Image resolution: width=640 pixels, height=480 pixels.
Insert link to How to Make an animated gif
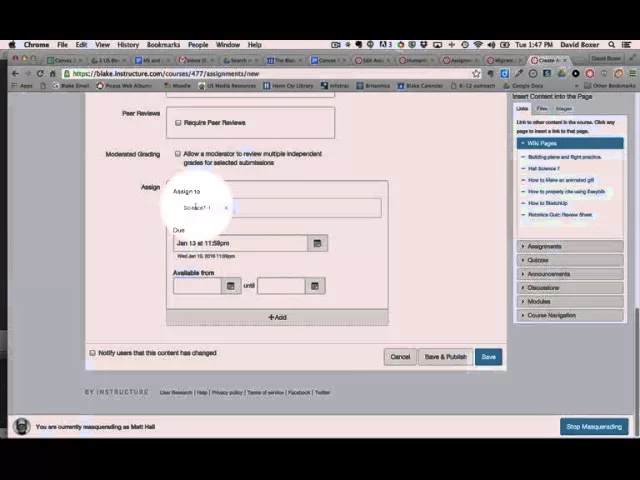[x=561, y=180]
